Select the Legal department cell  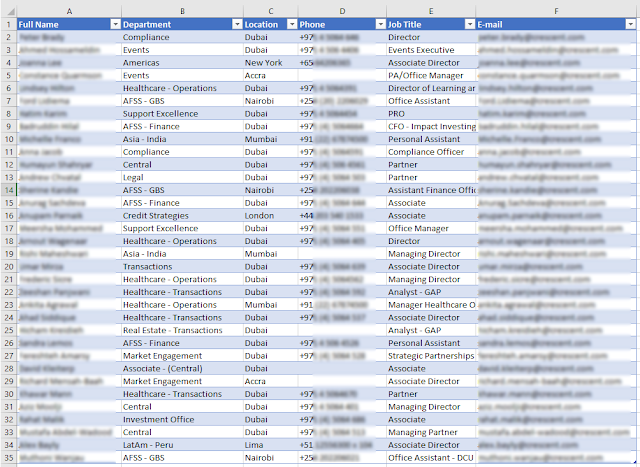pos(182,178)
